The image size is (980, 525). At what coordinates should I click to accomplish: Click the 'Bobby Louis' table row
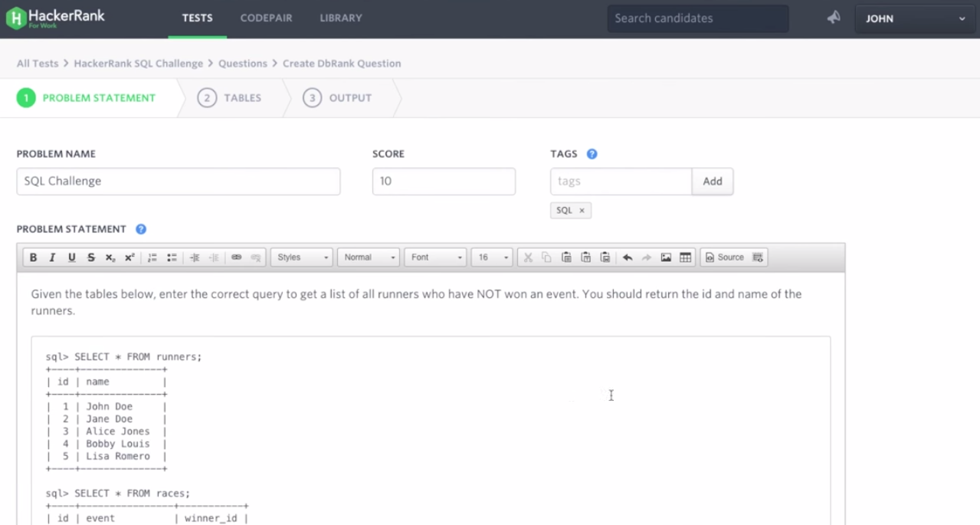106,444
